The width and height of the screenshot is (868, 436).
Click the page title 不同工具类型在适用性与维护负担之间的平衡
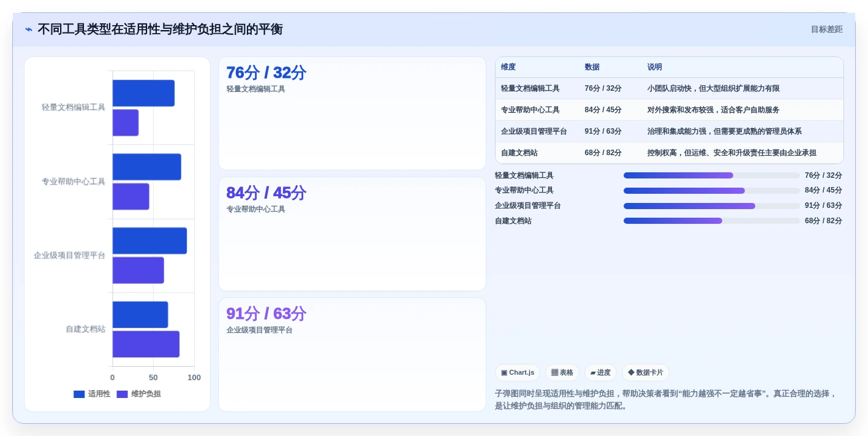[160, 29]
